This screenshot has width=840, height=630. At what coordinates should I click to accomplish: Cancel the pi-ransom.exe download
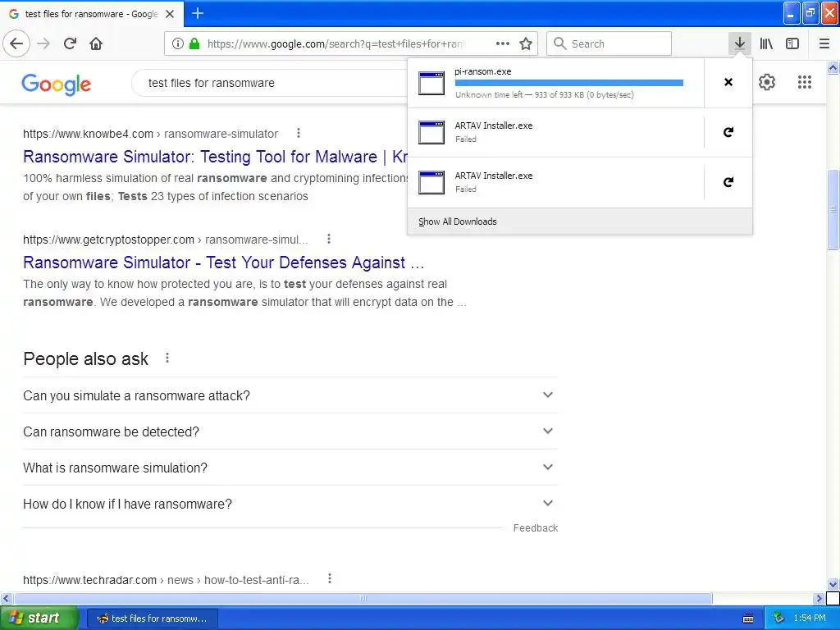coord(728,82)
